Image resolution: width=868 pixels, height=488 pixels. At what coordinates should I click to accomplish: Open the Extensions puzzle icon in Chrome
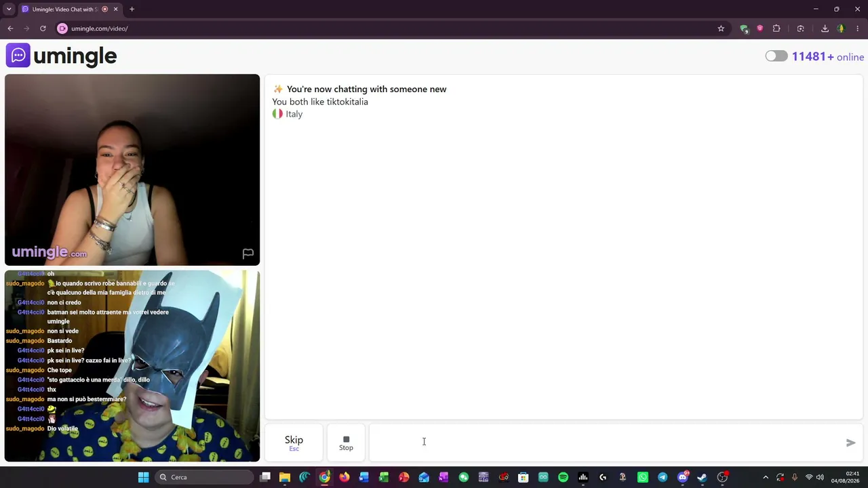coord(776,28)
